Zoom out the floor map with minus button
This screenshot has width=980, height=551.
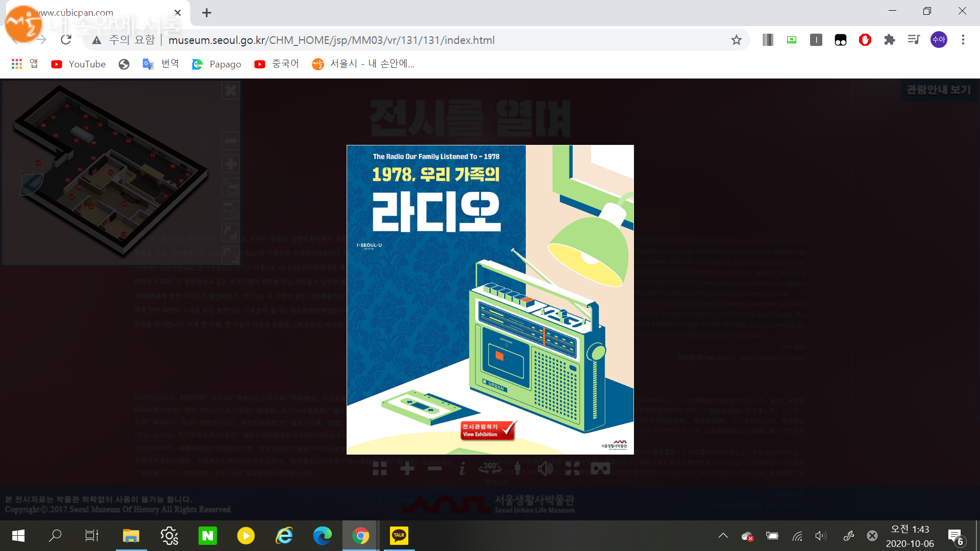tap(231, 141)
